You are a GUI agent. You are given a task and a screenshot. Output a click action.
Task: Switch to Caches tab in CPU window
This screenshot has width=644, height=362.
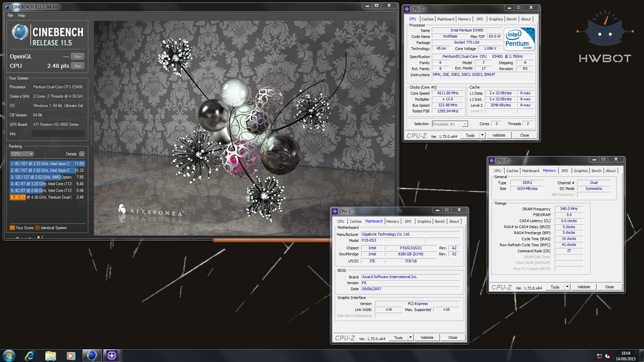427,19
